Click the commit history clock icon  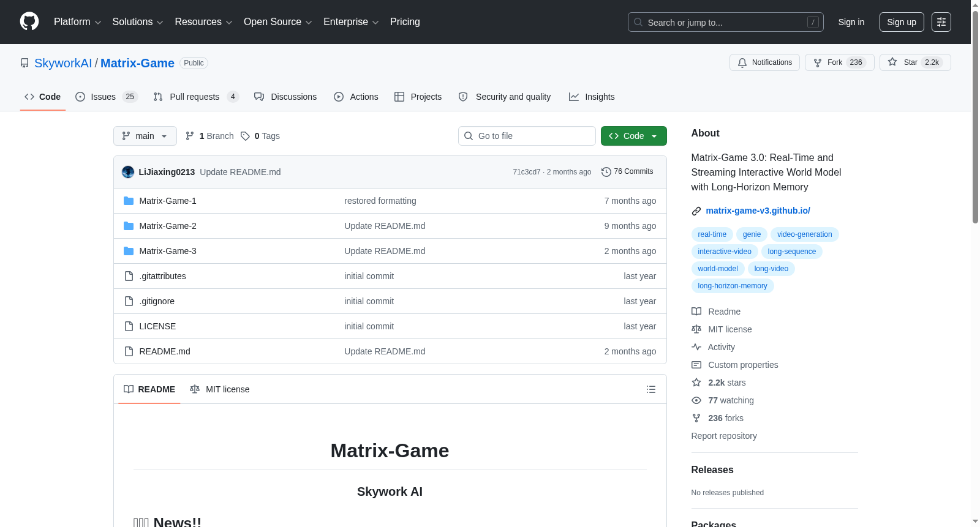[606, 172]
